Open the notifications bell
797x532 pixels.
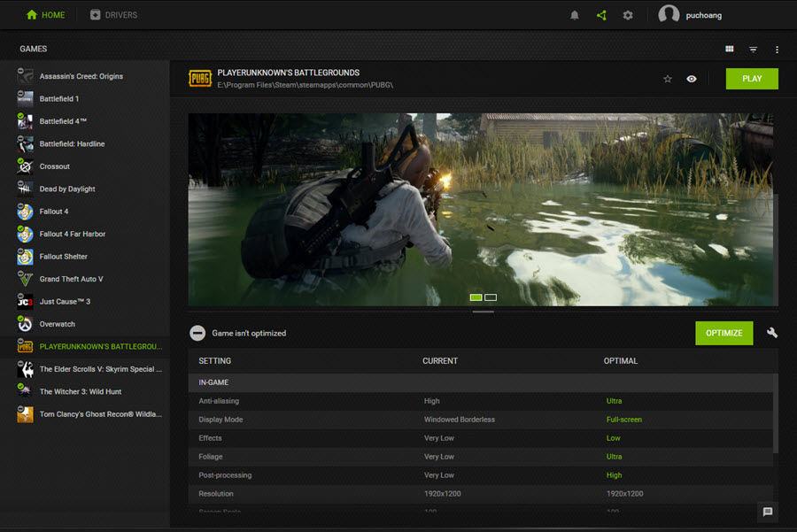pos(575,15)
